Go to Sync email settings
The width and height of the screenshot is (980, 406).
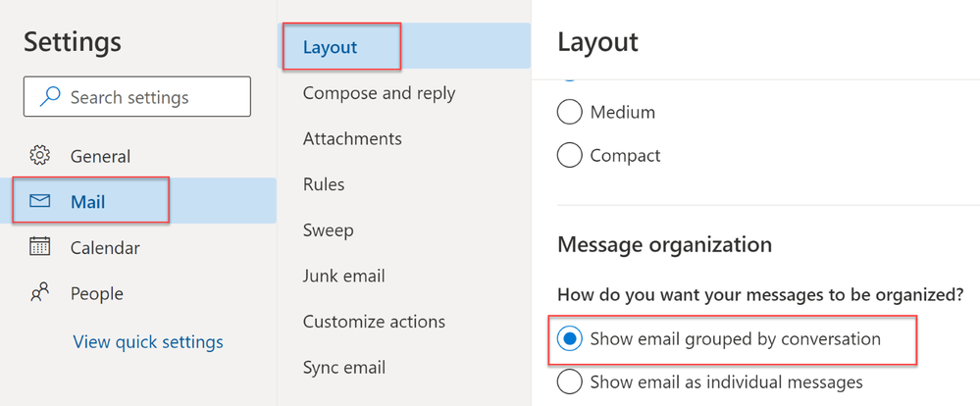click(343, 368)
